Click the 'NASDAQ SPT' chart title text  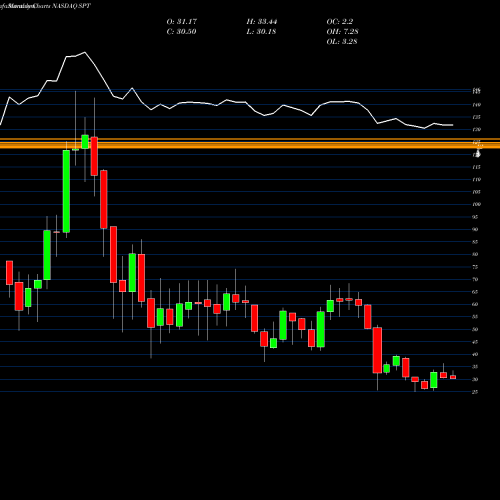pyautogui.click(x=70, y=6)
